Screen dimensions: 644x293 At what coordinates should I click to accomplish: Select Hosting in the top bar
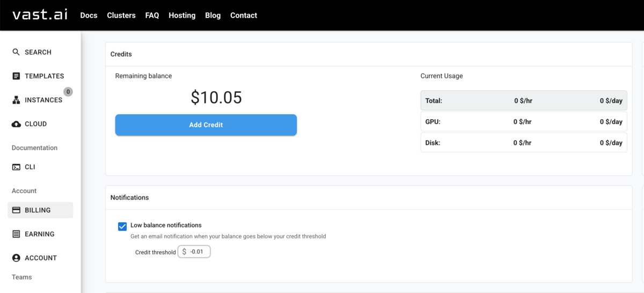coord(182,16)
